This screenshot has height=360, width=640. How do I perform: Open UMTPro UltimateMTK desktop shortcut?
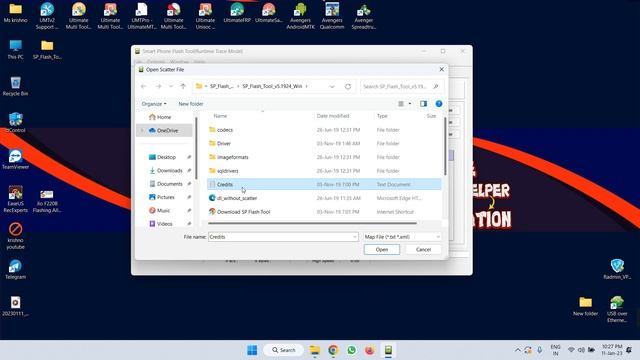[x=142, y=16]
